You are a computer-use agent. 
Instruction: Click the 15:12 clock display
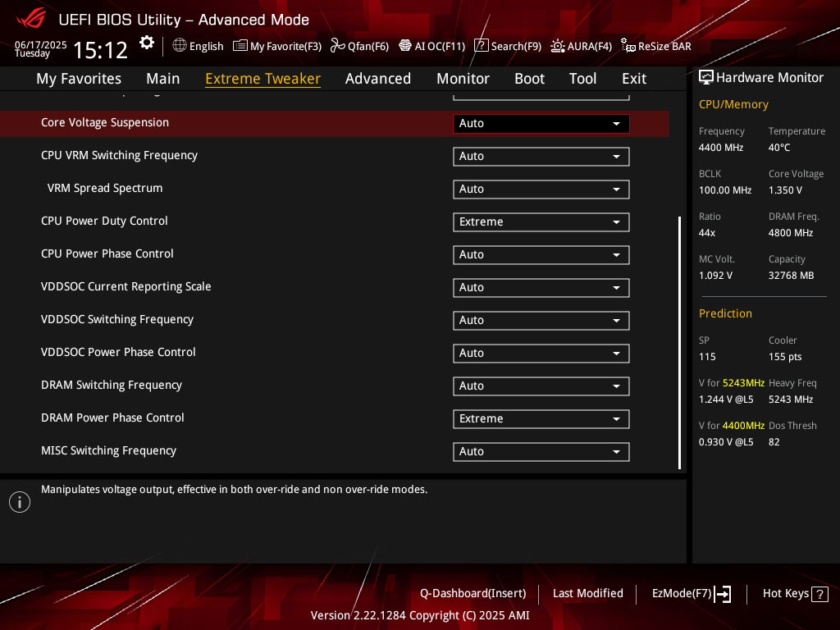tap(100, 50)
